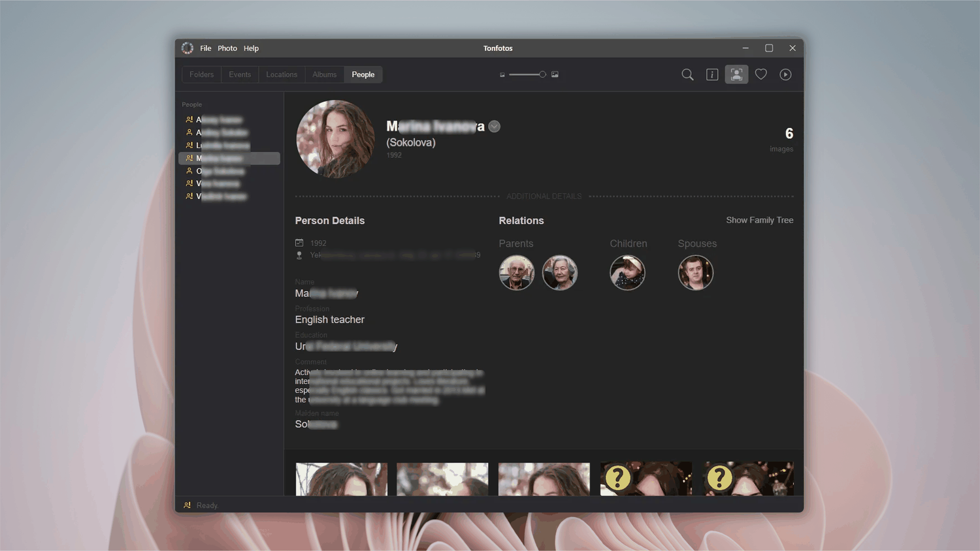Viewport: 980px width, 551px height.
Task: Open the child's portrait under Children
Action: pyautogui.click(x=627, y=272)
